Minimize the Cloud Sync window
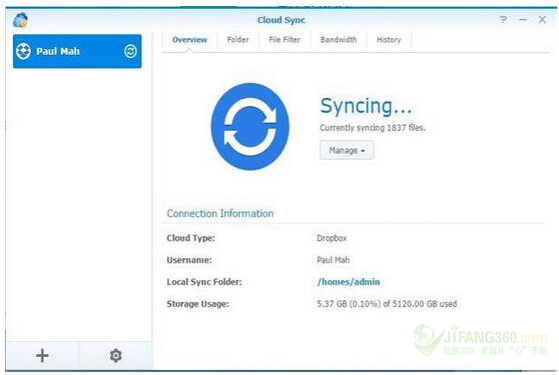559x375 pixels. click(523, 20)
